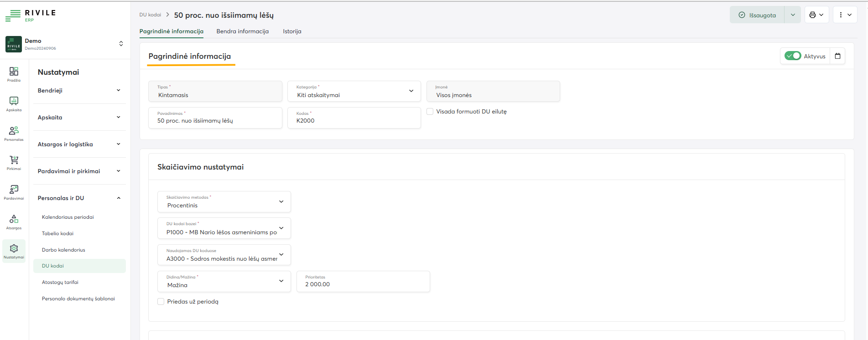Screen dimensions: 868x340
Task: Switch to the Bendra informacija tab
Action: 242,31
